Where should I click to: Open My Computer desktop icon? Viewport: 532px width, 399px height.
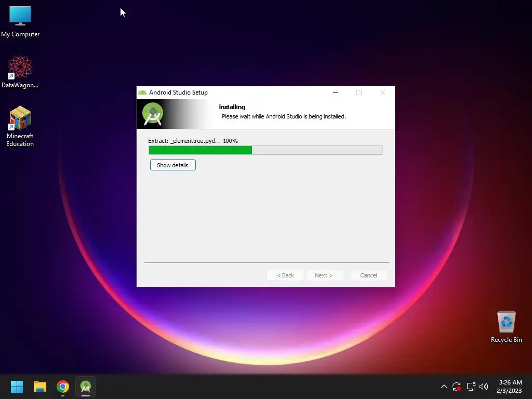pos(20,22)
